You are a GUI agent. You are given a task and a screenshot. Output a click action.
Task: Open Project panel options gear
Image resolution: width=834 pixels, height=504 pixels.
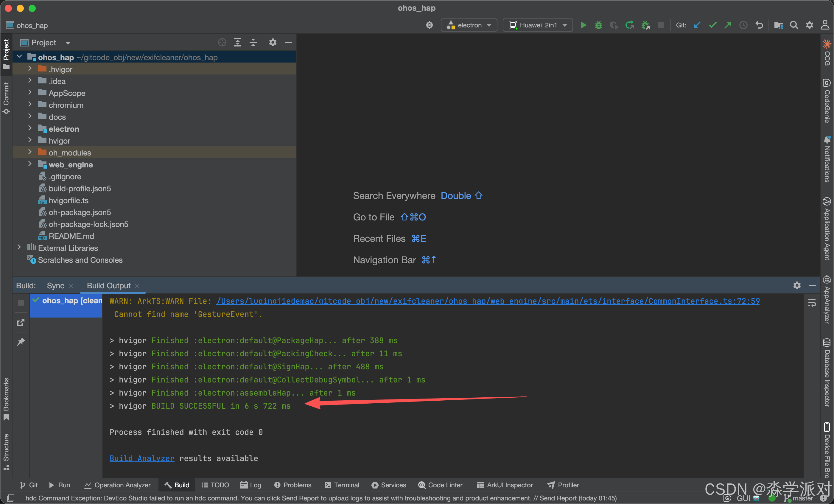click(273, 42)
